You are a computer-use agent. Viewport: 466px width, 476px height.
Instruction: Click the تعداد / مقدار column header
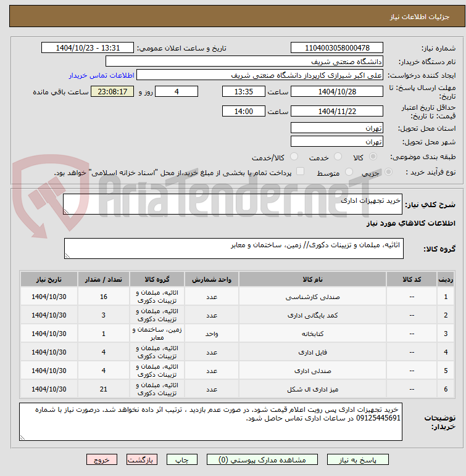click(103, 279)
